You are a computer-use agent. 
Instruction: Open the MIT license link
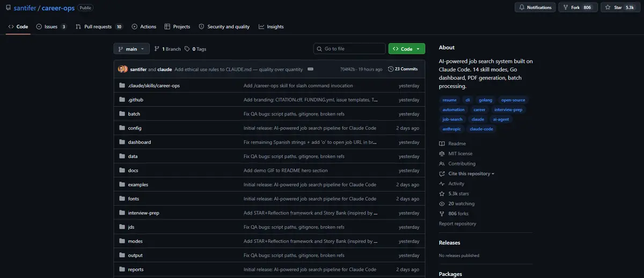460,153
